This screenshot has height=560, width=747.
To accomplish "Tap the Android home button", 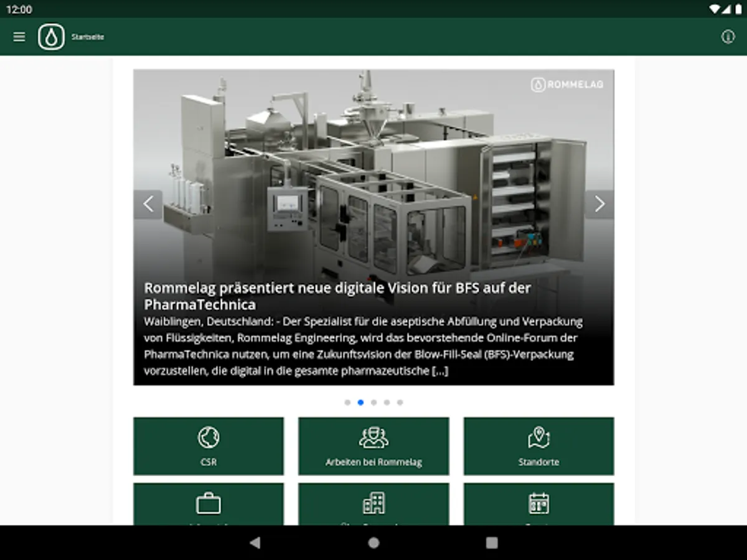I will pos(374,543).
